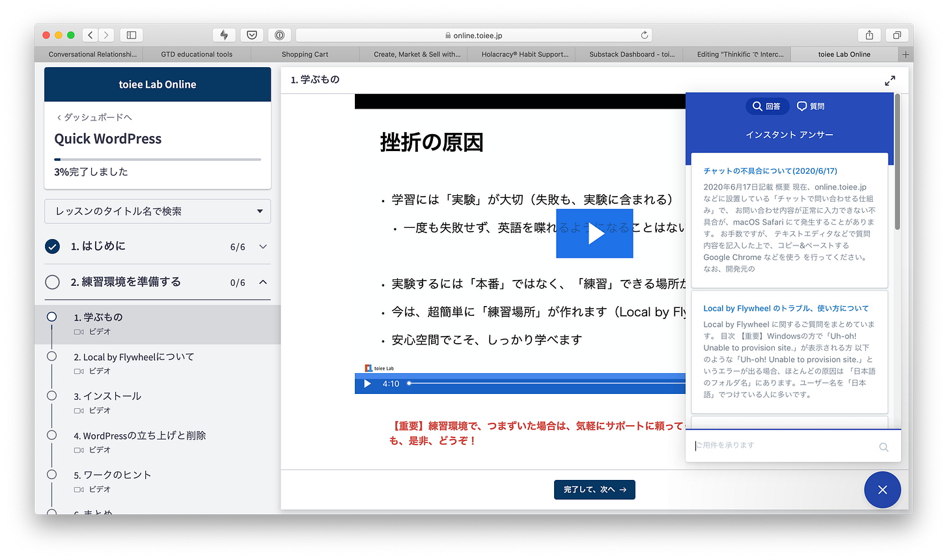
Task: Open a new Safari tab
Action: [x=906, y=55]
